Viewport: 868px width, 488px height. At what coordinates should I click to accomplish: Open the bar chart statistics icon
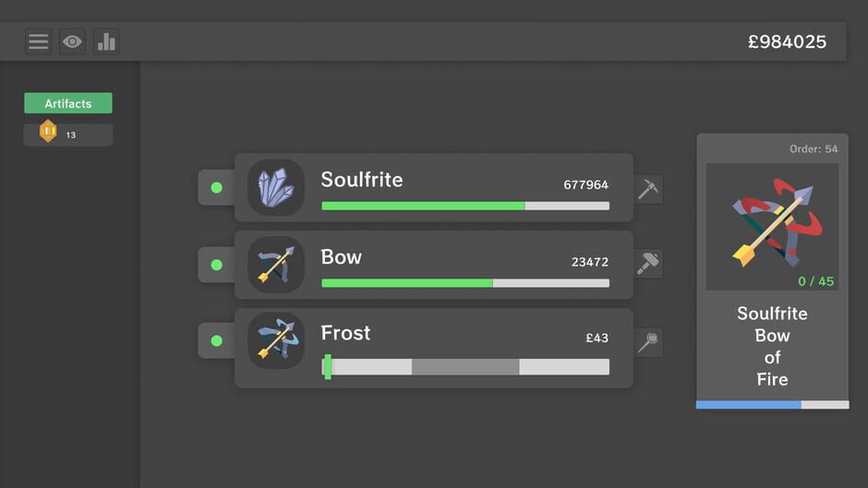[106, 42]
